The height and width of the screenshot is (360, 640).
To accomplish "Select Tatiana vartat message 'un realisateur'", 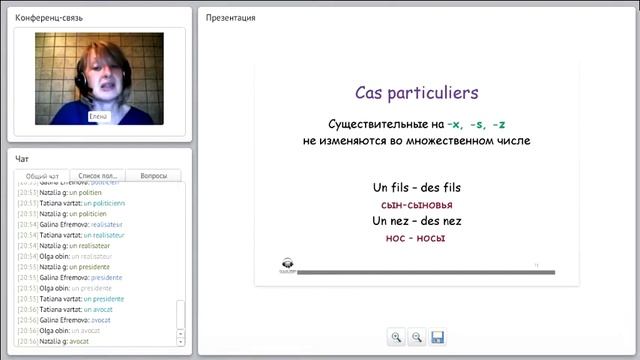I will coord(71,235).
